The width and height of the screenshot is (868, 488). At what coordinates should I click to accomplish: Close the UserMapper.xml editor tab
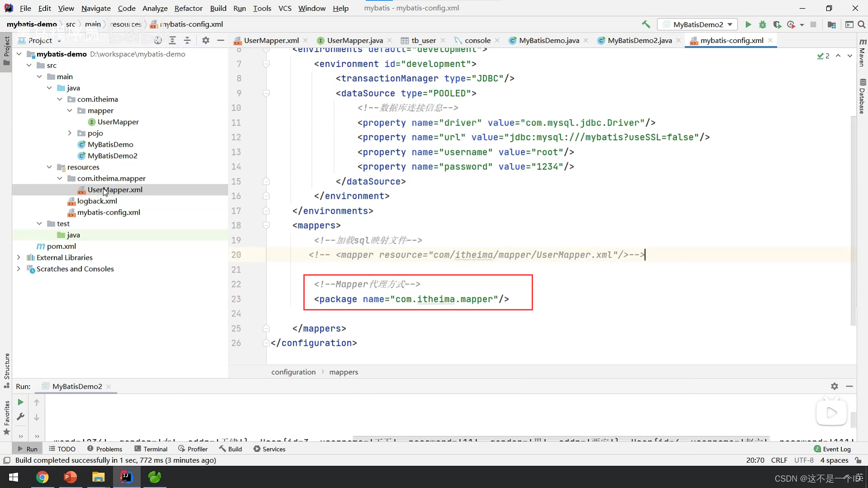click(306, 40)
